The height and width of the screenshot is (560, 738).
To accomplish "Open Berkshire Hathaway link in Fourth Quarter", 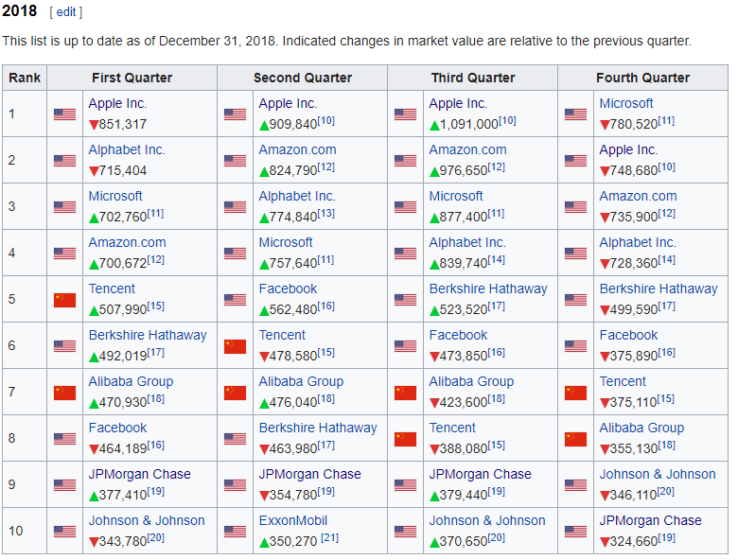I will [659, 289].
